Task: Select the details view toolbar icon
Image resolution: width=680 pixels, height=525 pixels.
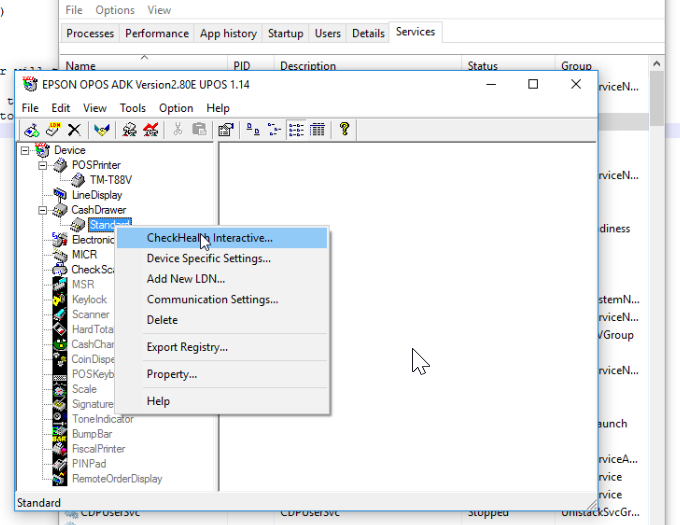Action: [317, 130]
